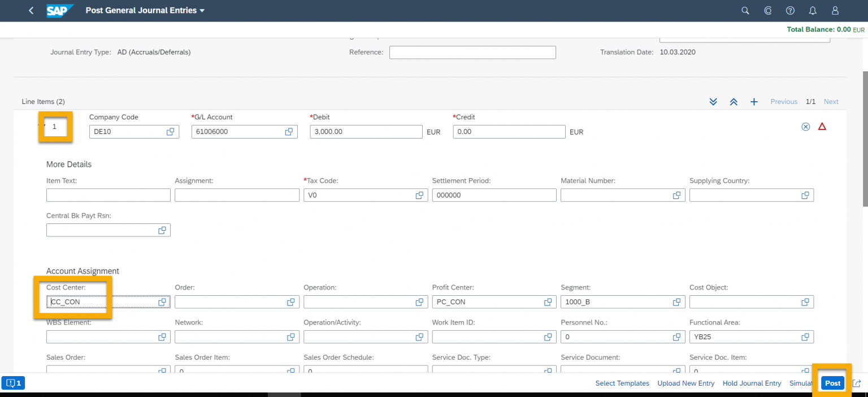
Task: Collapse line items with double-chevron down
Action: pos(713,101)
